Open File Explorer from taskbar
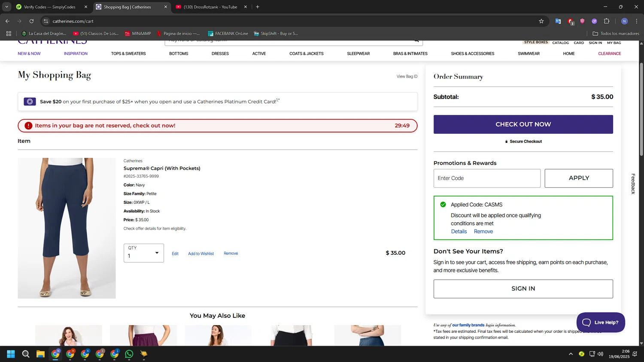Viewport: 644px width, 362px height. [x=40, y=354]
